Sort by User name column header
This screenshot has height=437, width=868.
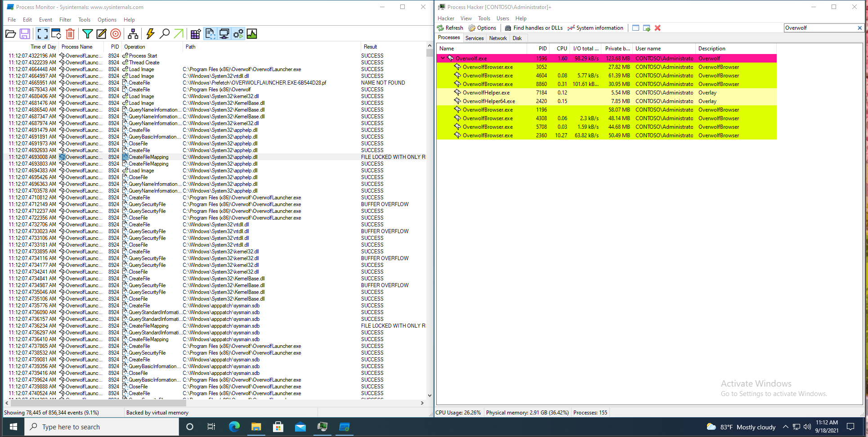(664, 49)
